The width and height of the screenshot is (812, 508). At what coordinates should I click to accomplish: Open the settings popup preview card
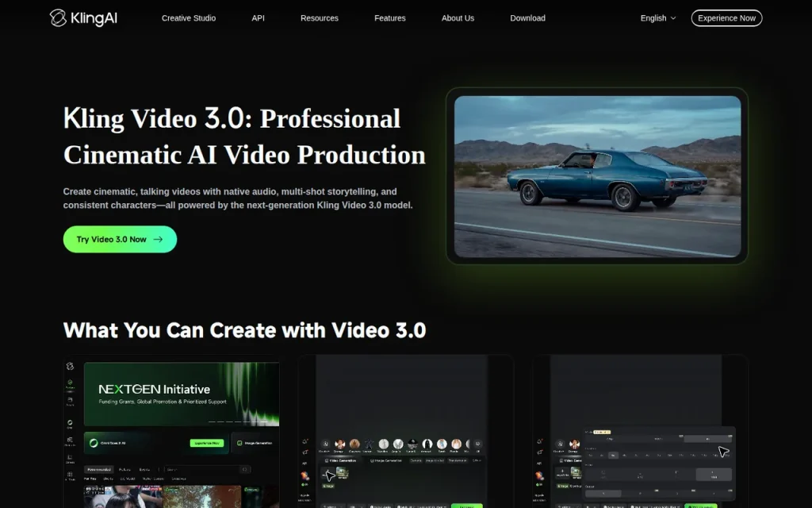coord(641,431)
